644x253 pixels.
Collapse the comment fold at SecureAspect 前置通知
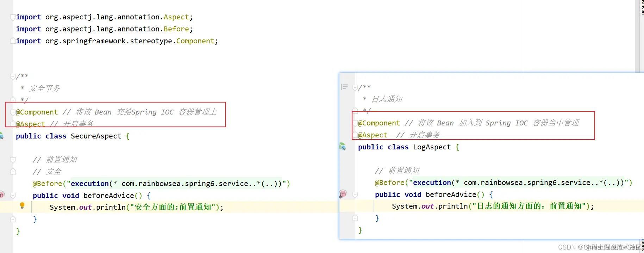point(13,160)
